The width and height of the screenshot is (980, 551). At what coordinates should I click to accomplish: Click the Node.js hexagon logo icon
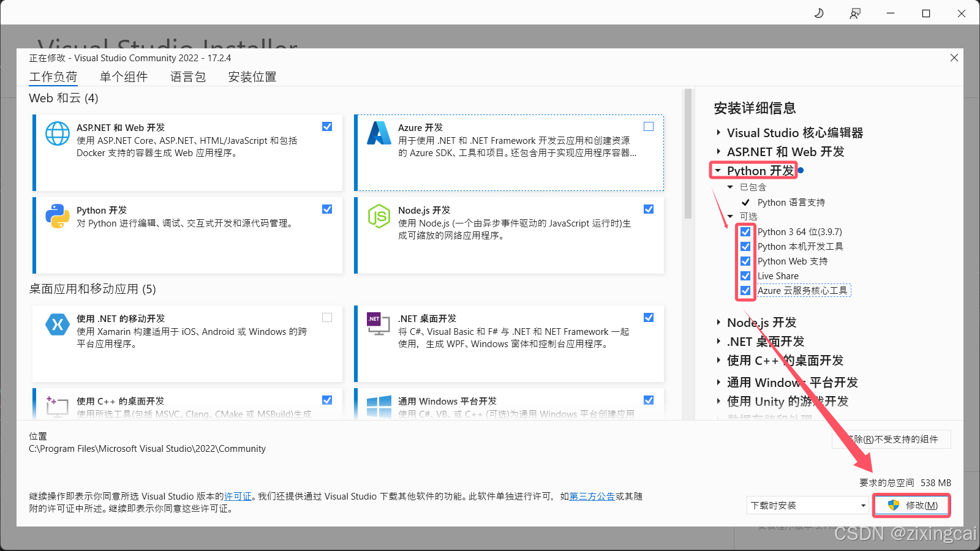coord(379,216)
